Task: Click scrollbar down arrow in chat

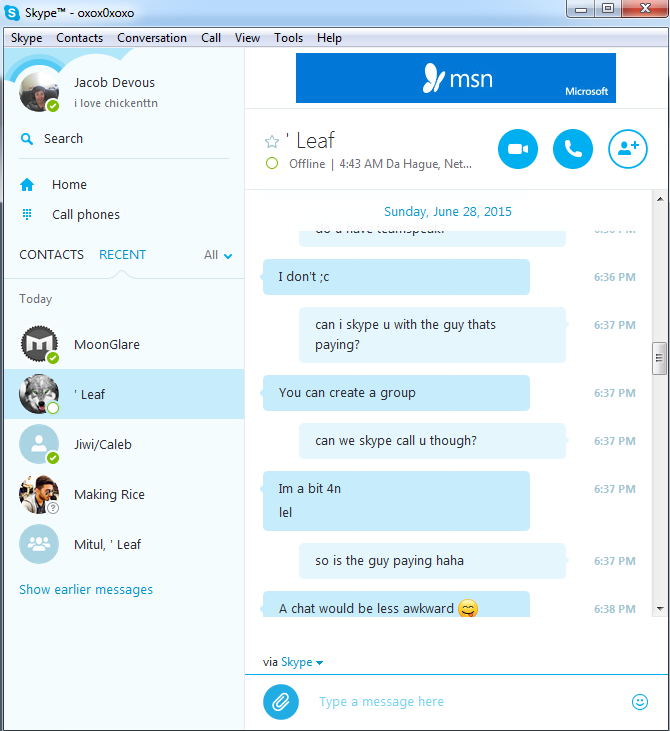Action: 660,608
